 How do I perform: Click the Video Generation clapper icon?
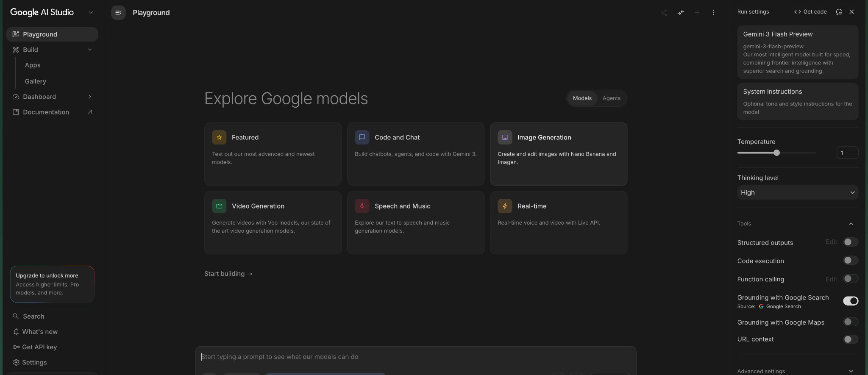219,206
